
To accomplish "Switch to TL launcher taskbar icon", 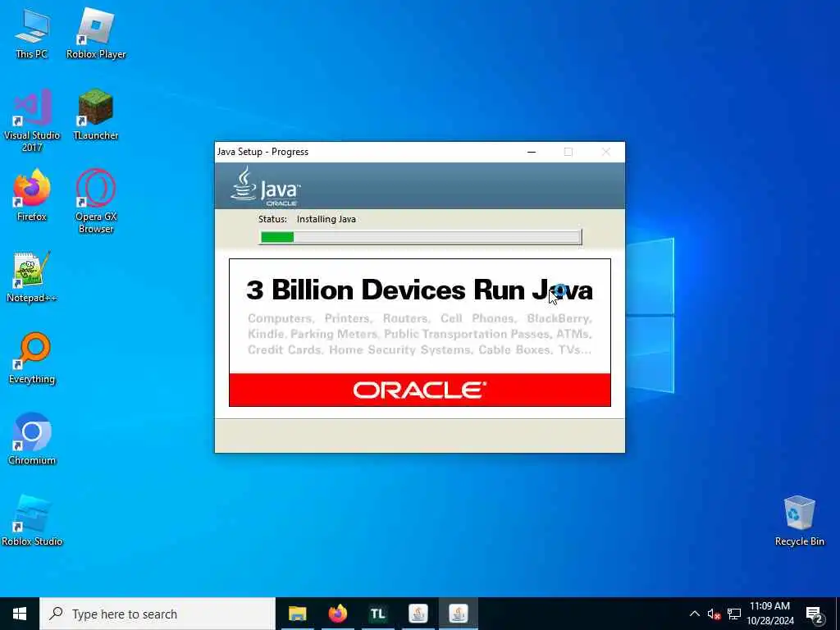I will pyautogui.click(x=377, y=614).
